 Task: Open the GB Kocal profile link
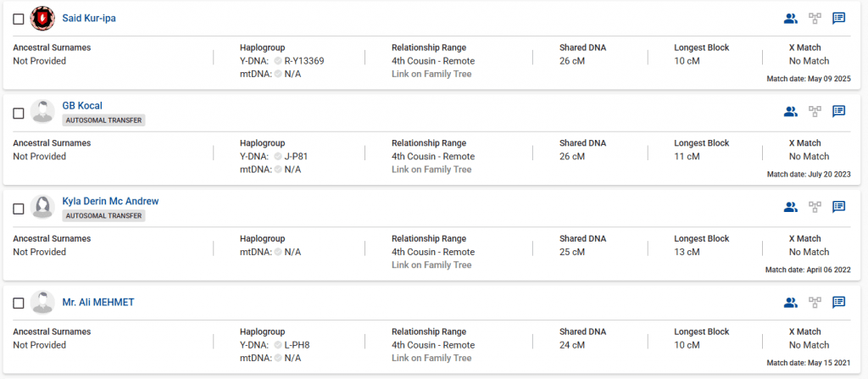pos(82,106)
